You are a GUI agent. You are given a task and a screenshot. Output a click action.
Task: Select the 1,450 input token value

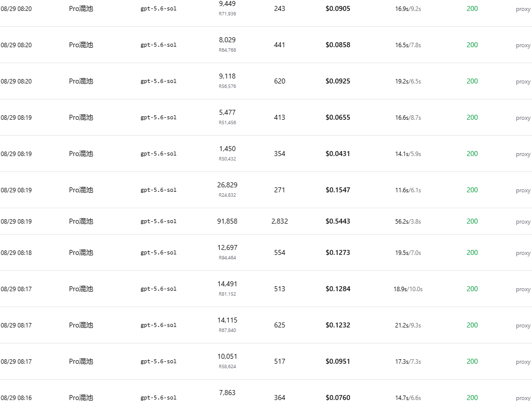(x=227, y=149)
